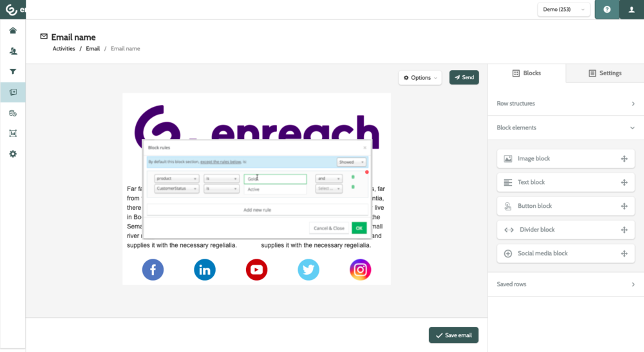This screenshot has height=352, width=644.
Task: Open the Options dropdown
Action: click(x=420, y=77)
